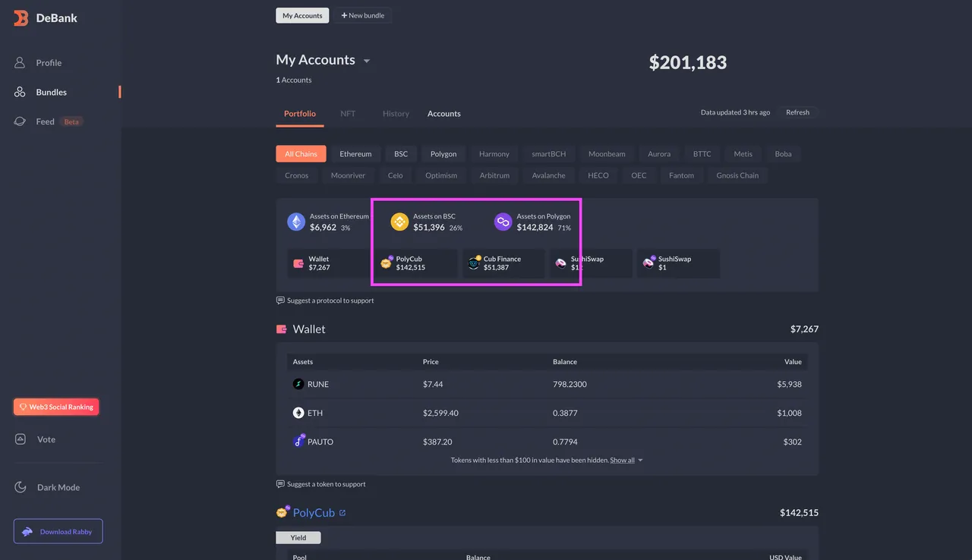Click Suggest a token to support
Image resolution: width=972 pixels, height=560 pixels.
pyautogui.click(x=321, y=484)
